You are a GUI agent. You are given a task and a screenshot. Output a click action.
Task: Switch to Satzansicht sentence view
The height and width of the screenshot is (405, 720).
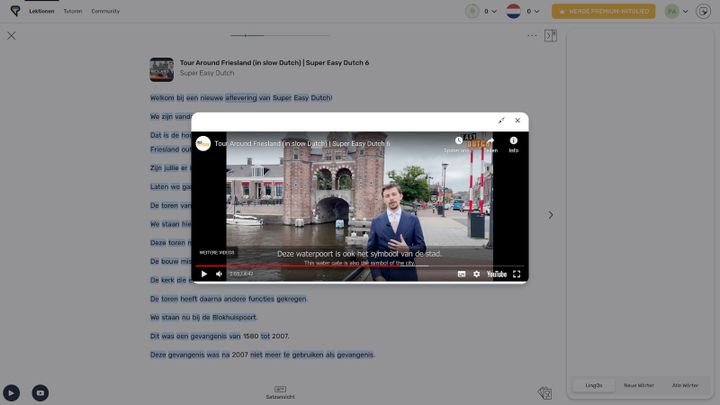280,392
